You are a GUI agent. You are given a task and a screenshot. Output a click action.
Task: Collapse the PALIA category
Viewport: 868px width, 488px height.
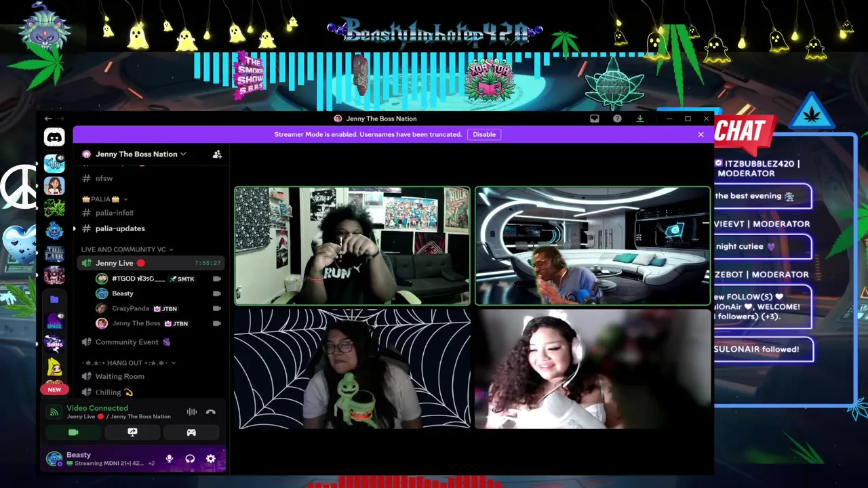pos(104,199)
